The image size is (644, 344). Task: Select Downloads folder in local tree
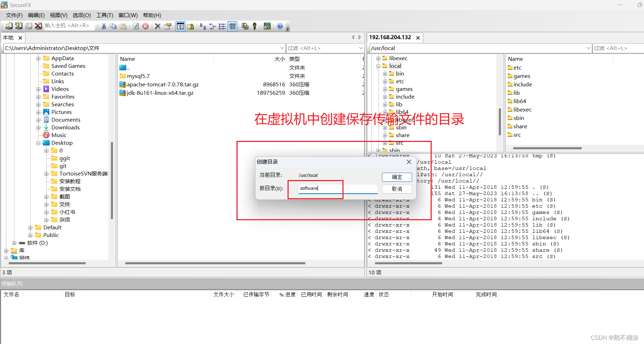tap(65, 128)
